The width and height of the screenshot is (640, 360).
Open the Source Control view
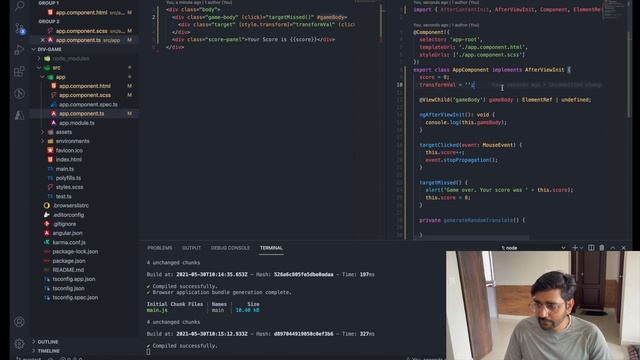pyautogui.click(x=19, y=29)
